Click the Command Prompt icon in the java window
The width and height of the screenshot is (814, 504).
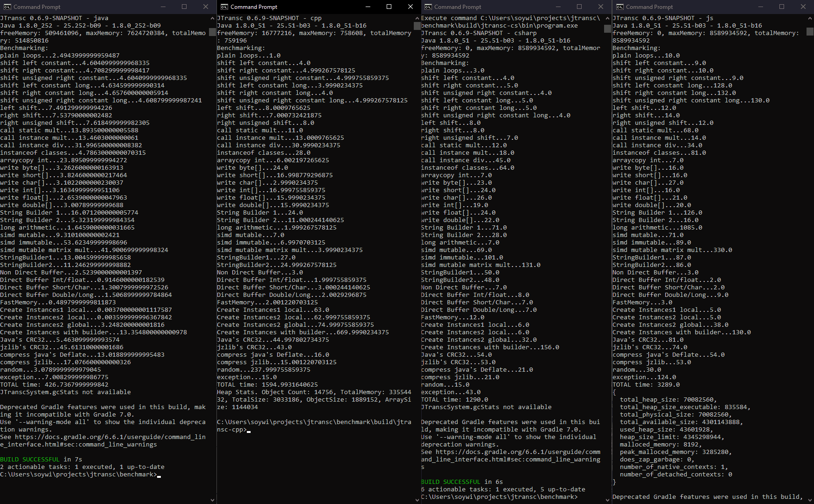click(x=7, y=7)
